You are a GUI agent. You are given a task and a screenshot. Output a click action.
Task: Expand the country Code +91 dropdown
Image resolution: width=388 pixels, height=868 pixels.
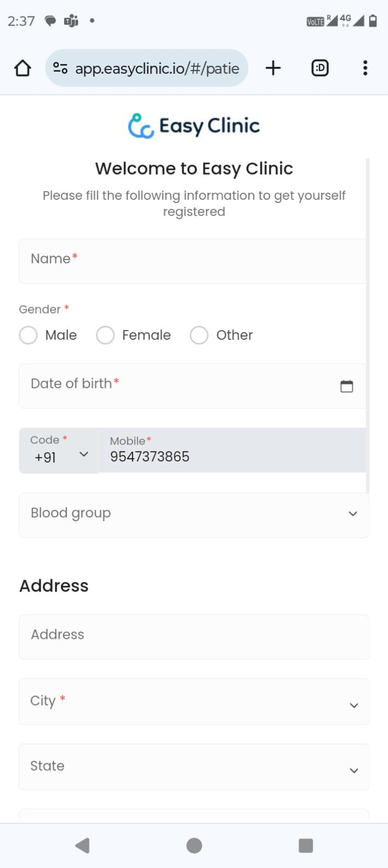tap(59, 451)
